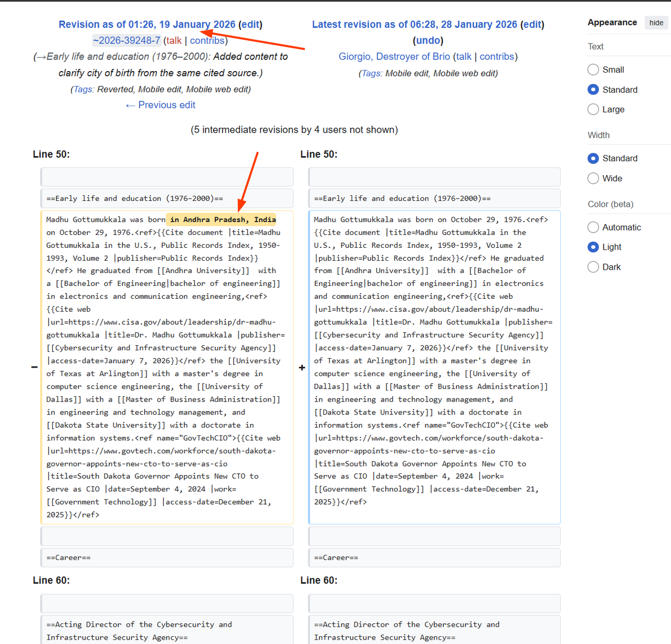Open revision as of 01:26, 19 January 2026
The height and width of the screenshot is (644, 671).
[x=147, y=24]
